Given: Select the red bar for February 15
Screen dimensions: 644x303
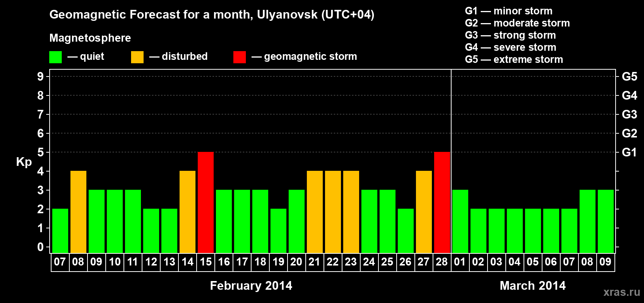Looking at the screenshot, I should click(x=206, y=202).
